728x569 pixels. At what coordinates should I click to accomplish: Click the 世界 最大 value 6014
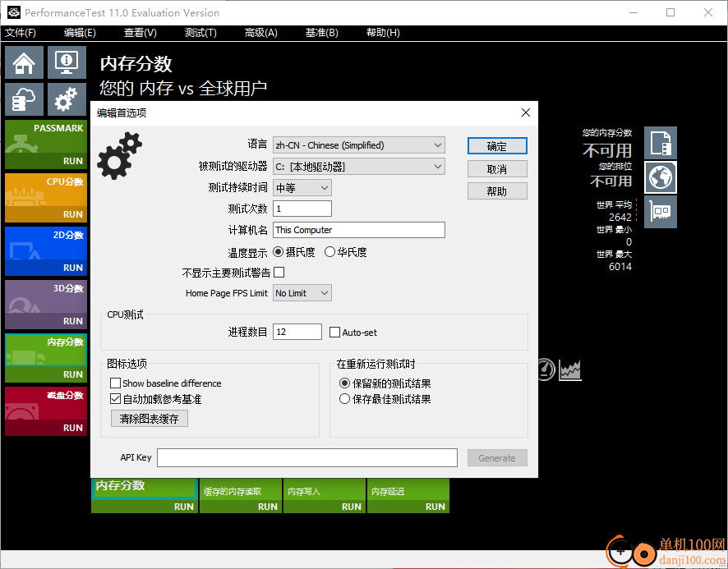(x=620, y=267)
